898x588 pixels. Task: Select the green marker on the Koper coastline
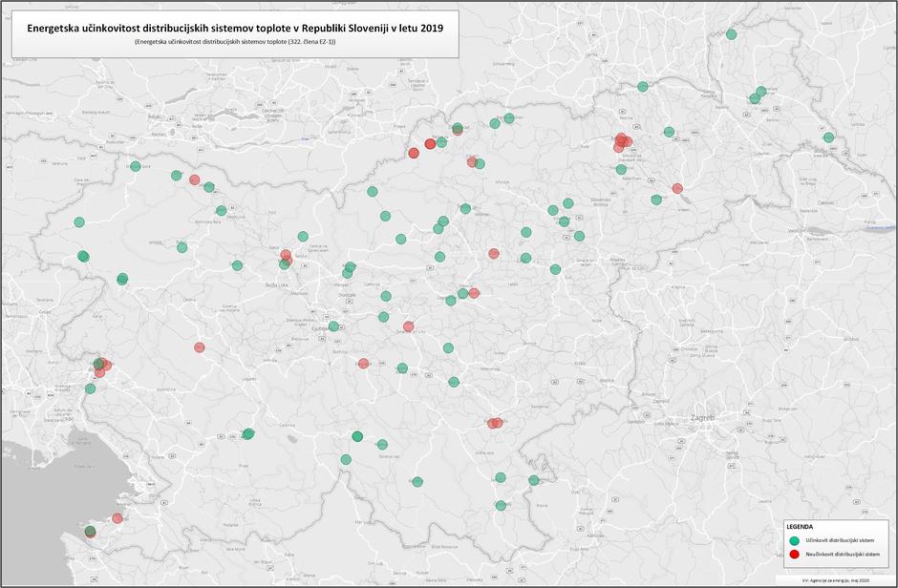click(x=91, y=531)
